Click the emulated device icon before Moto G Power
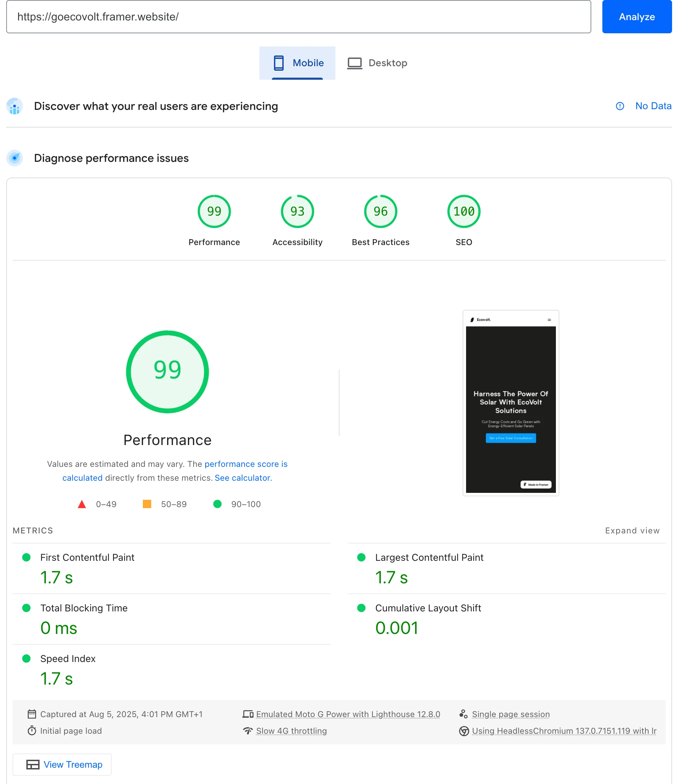This screenshot has height=784, width=679. [x=248, y=713]
